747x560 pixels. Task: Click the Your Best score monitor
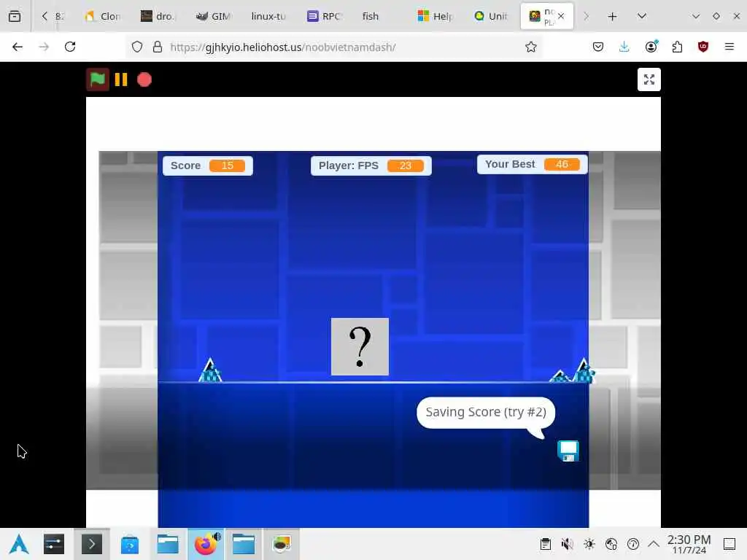tap(532, 164)
